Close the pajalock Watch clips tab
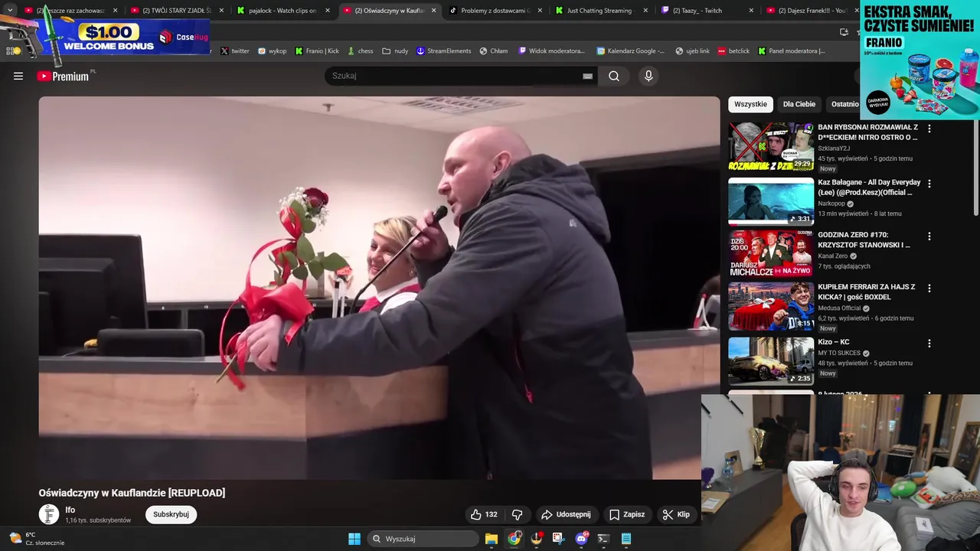 pos(328,11)
